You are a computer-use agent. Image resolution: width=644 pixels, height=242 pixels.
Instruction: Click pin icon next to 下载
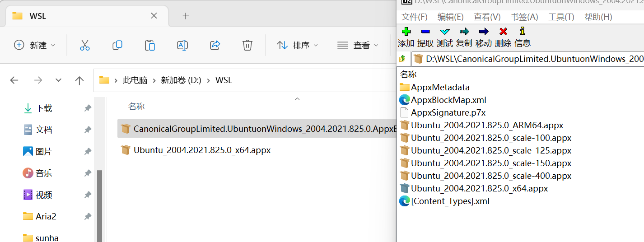tap(88, 108)
